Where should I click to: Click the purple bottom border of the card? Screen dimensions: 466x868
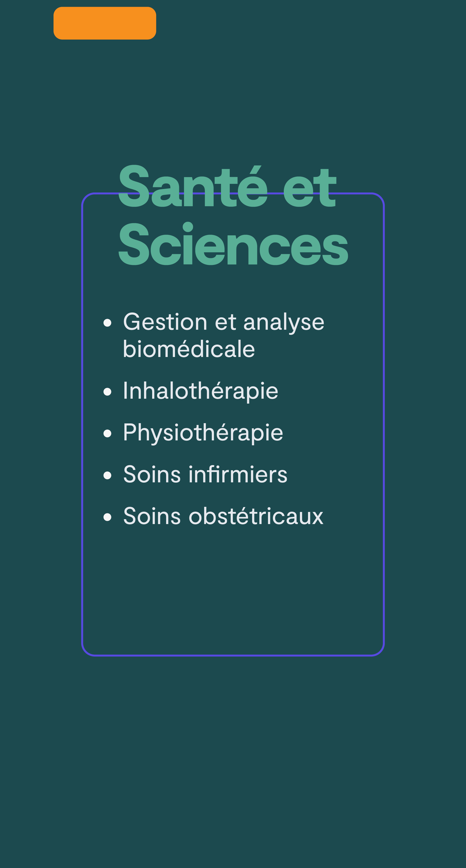(x=233, y=655)
